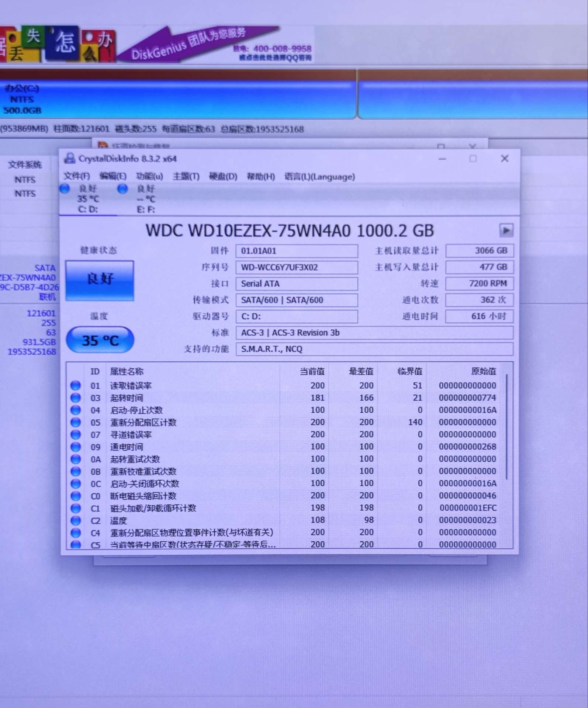Open the 编辑(E) menu
588x708 pixels.
pos(113,176)
